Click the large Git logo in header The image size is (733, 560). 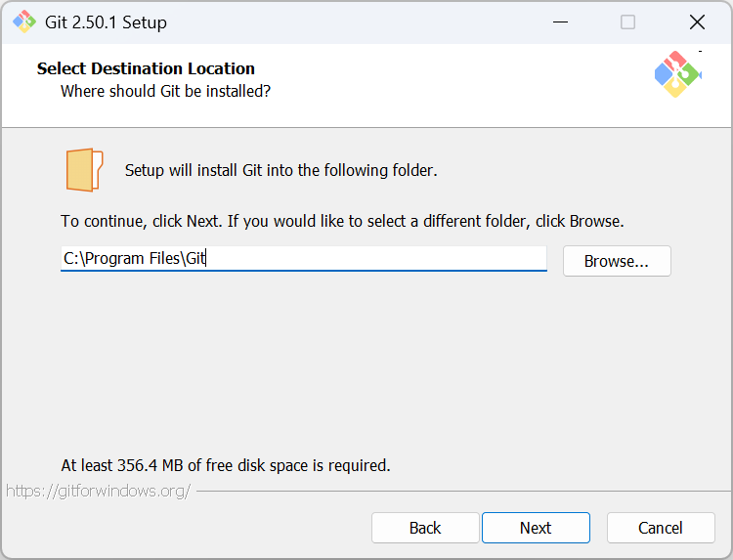tap(677, 74)
